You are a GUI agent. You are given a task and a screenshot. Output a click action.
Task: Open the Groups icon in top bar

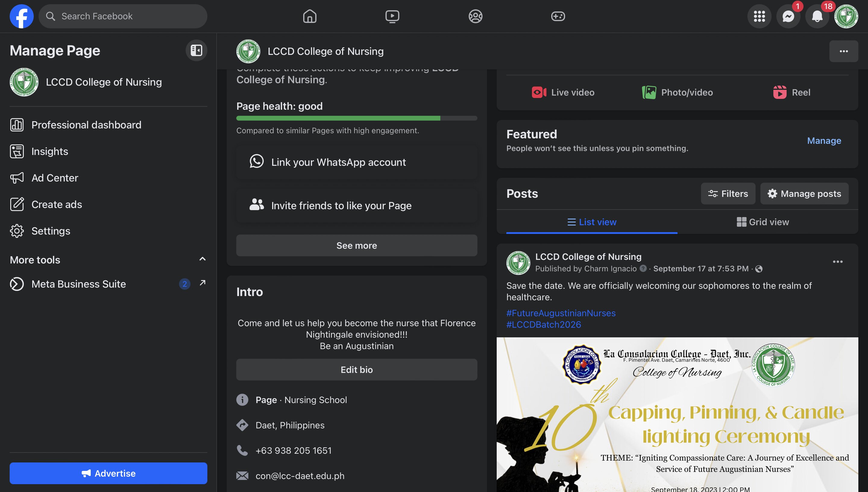coord(475,16)
